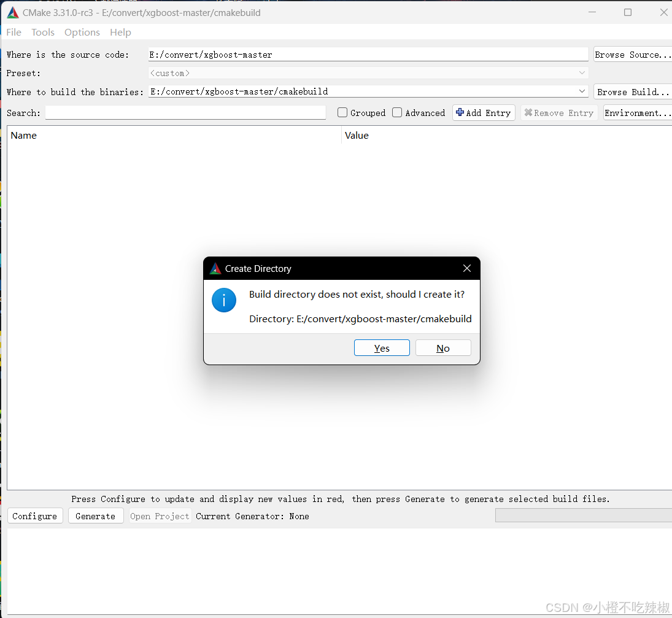Screen dimensions: 672x618
Task: Click CMake logo in main window title
Action: 13,13
